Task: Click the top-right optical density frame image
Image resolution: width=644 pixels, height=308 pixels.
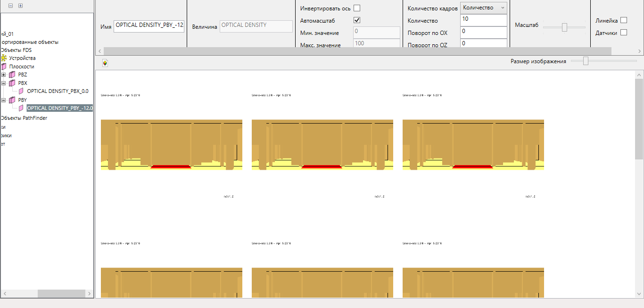Action: tap(473, 144)
